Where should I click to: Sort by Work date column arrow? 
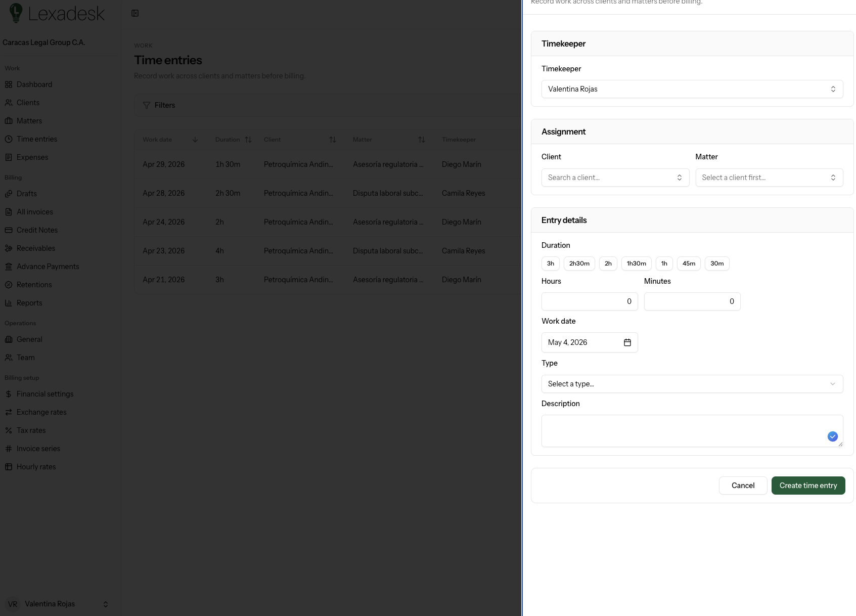coord(195,140)
